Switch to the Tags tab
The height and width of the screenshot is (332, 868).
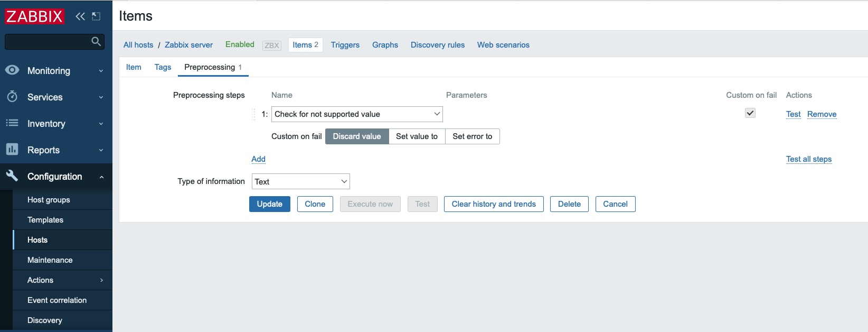point(163,67)
